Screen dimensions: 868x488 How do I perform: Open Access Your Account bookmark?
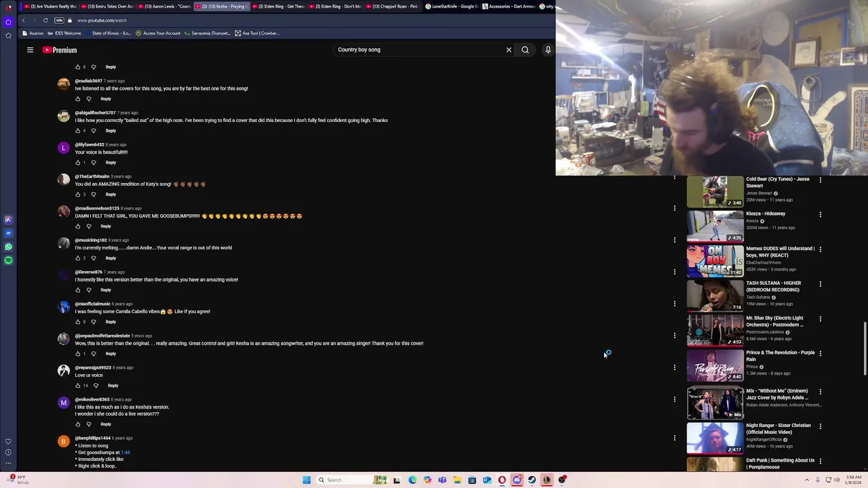[x=158, y=33]
